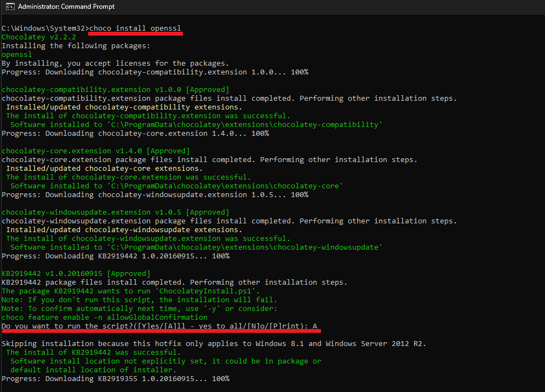Click 'install of chocolatey-windowsupdate.extension was successful' line

148,238
